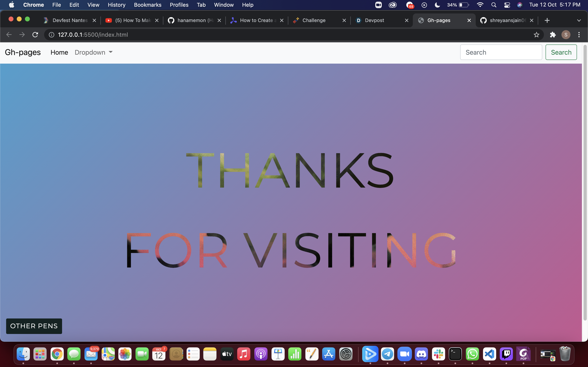Click the Chrome profile avatar S
This screenshot has height=367, width=588.
pyautogui.click(x=566, y=35)
